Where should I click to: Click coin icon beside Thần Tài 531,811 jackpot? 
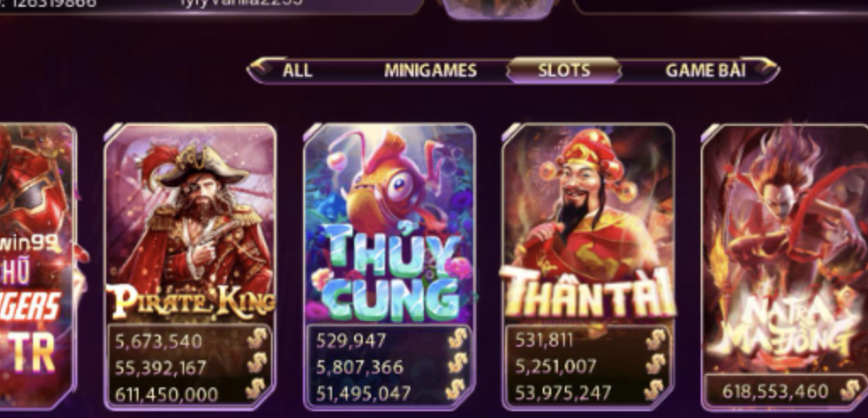pos(656,338)
